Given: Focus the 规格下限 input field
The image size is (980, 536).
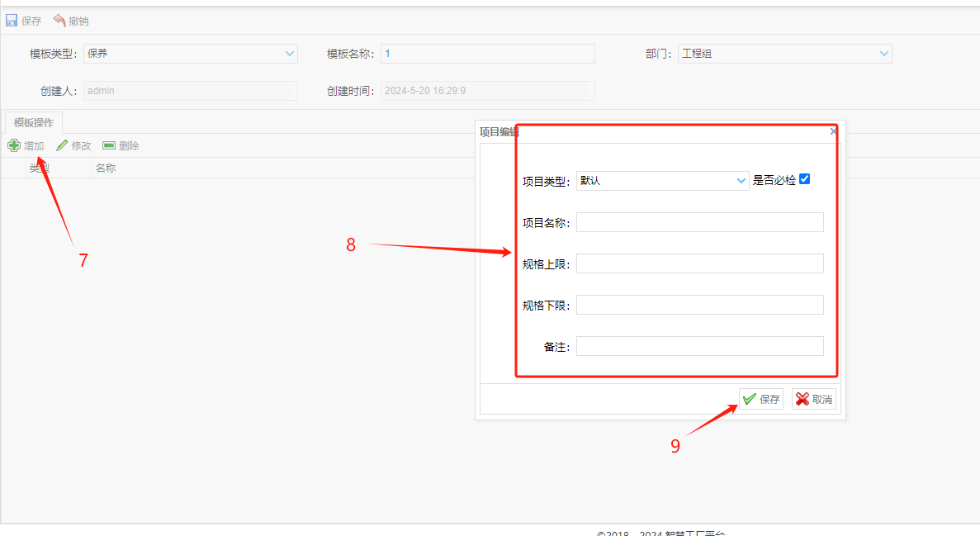Looking at the screenshot, I should tap(699, 305).
